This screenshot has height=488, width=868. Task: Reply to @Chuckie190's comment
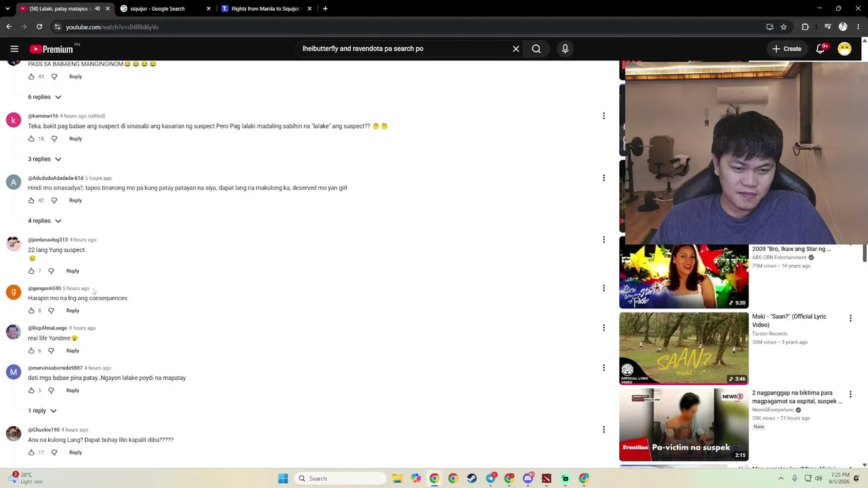coord(75,452)
